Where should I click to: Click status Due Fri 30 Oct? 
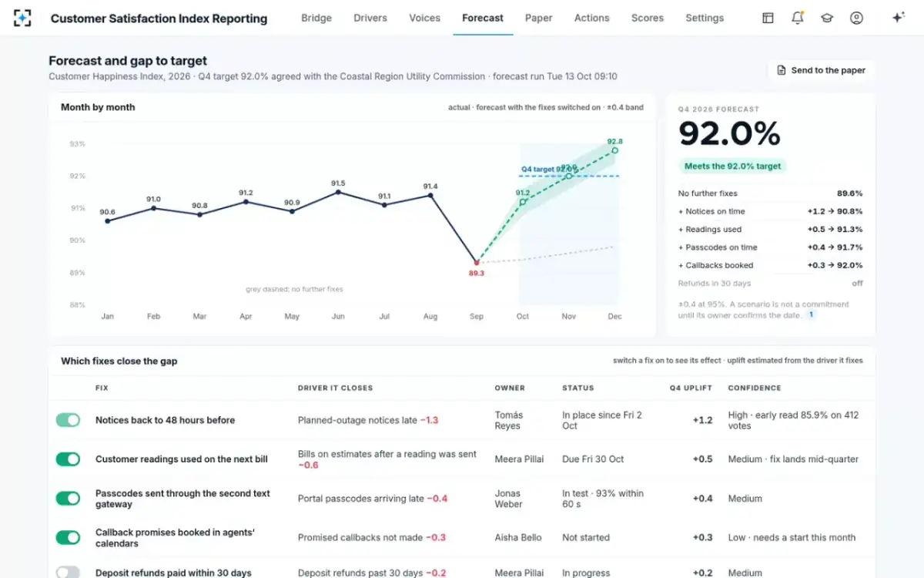click(x=593, y=459)
